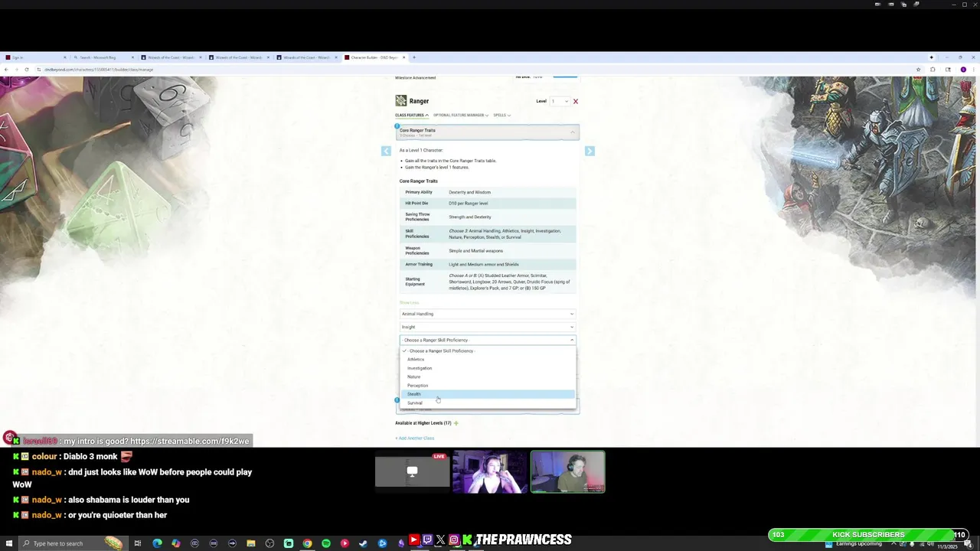The height and width of the screenshot is (551, 980).
Task: Click the taskbar search box
Action: tap(72, 543)
